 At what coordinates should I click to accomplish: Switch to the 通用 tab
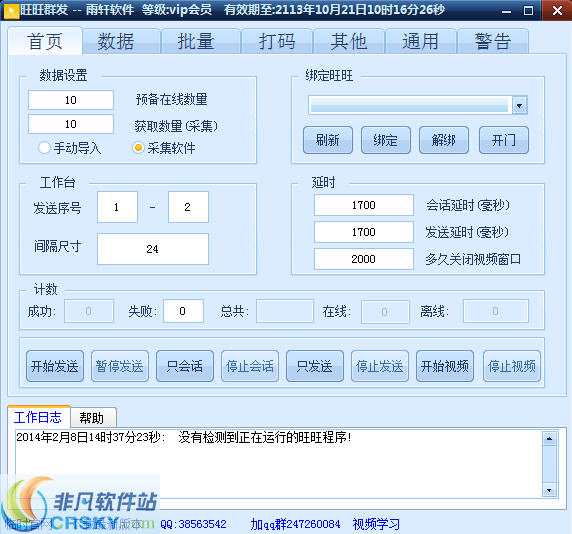pos(420,41)
